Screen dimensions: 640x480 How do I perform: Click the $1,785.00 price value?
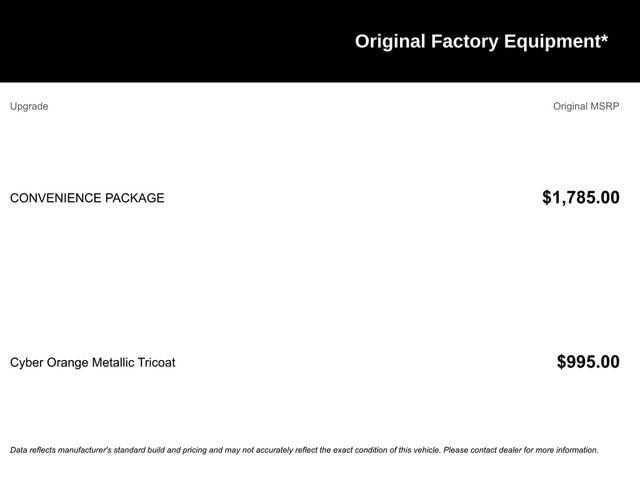[580, 197]
